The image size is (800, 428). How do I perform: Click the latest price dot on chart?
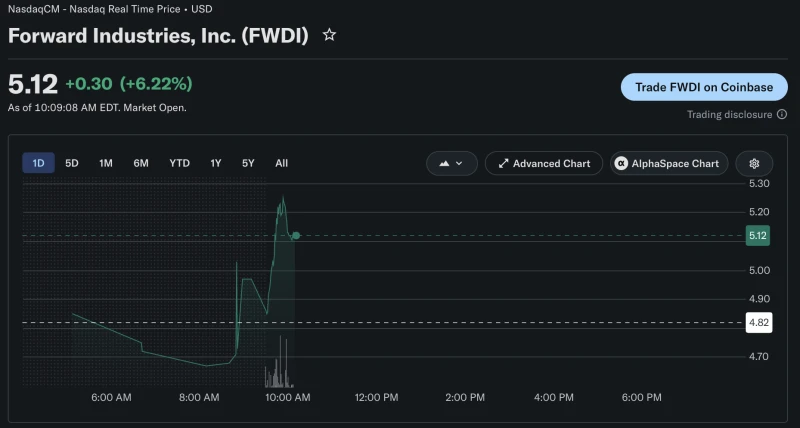coord(295,236)
